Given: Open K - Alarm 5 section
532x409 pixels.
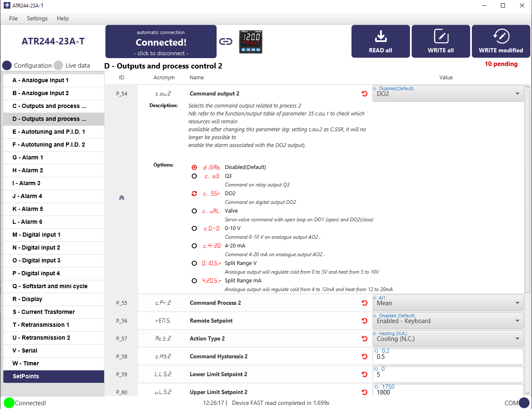Looking at the screenshot, I should coord(54,209).
